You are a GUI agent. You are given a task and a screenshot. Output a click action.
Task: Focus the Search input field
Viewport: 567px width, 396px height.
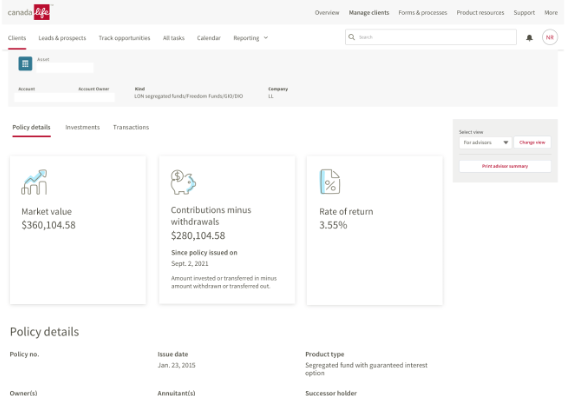click(x=431, y=37)
